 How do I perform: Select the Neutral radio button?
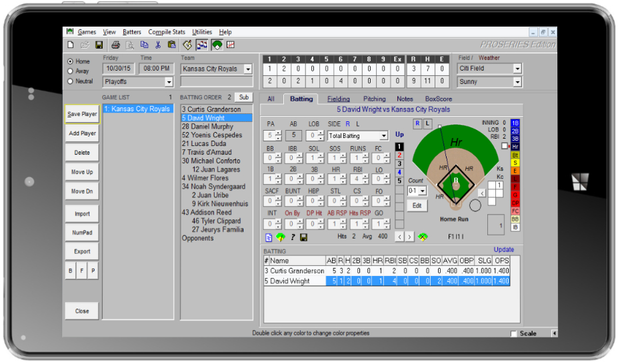71,81
